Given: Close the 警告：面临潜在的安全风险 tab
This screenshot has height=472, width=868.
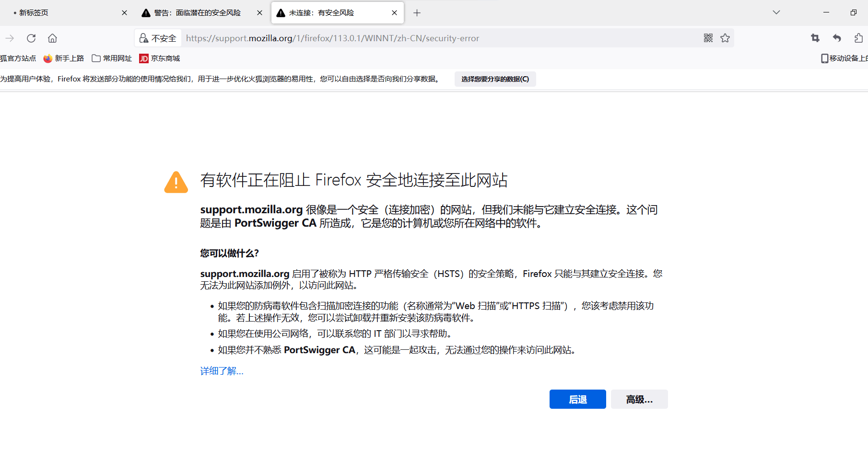Looking at the screenshot, I should click(x=259, y=13).
